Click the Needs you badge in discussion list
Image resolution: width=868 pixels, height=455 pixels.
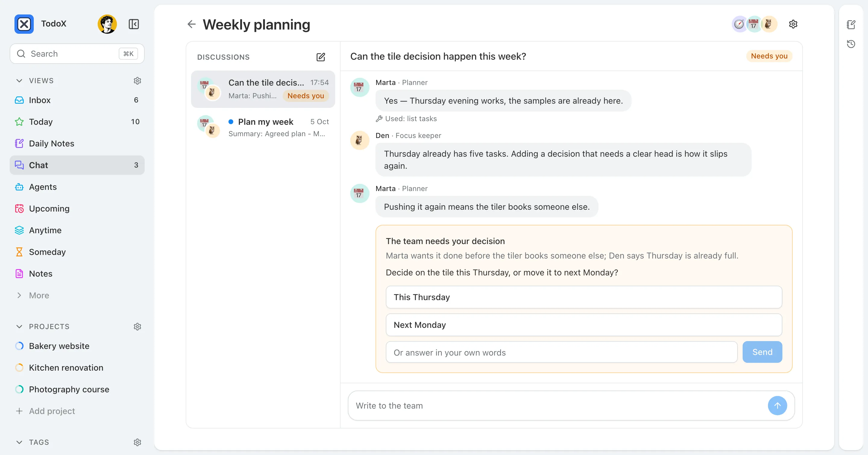click(x=306, y=96)
